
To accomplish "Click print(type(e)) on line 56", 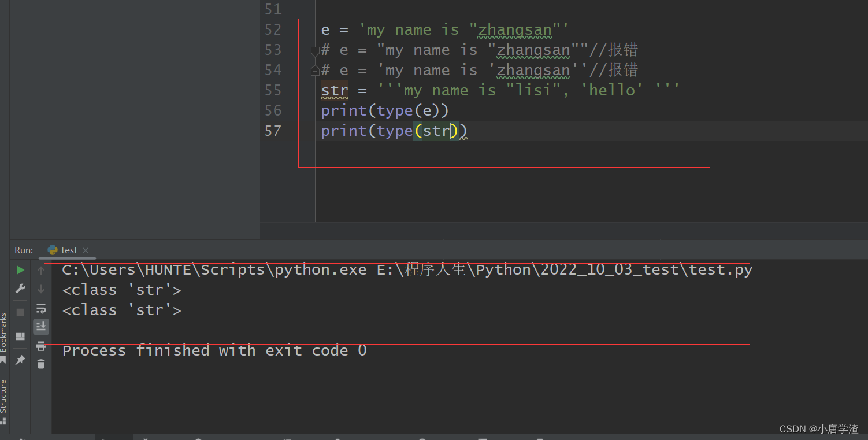I will tap(385, 111).
